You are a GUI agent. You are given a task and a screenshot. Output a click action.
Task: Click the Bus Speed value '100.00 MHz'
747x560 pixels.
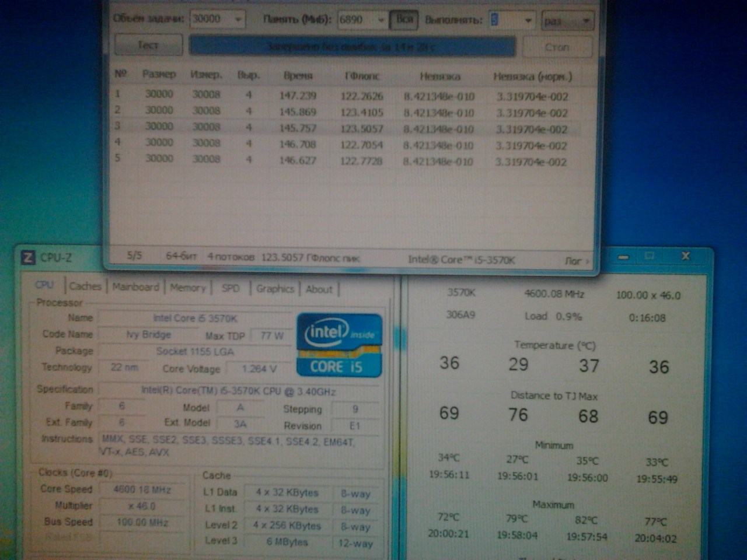pyautogui.click(x=142, y=523)
